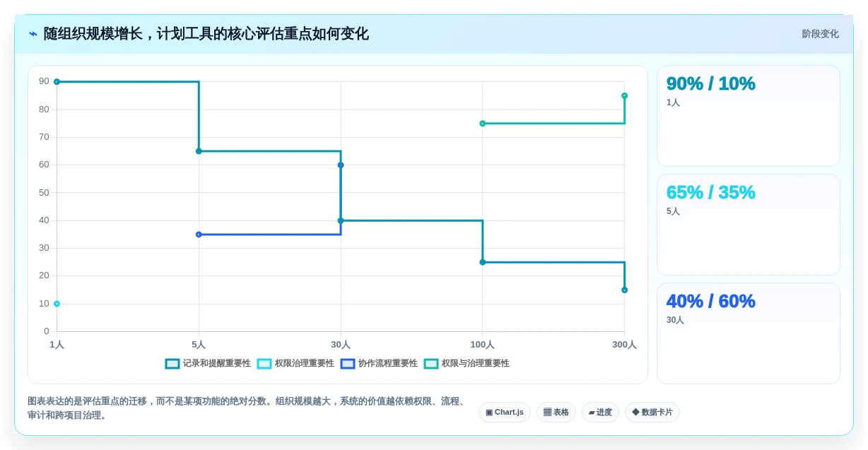Click the data point at 90 for 1人
Screen dimensions: 868x450
57,82
